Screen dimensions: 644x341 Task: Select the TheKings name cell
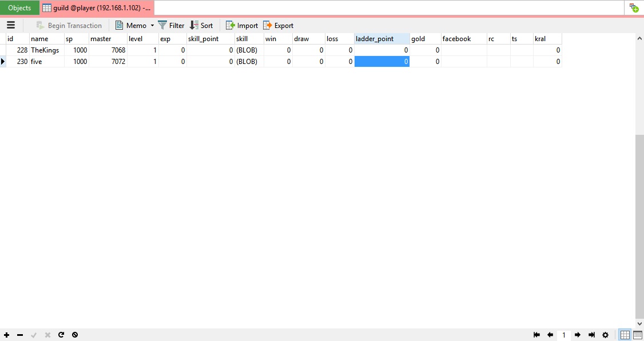47,50
